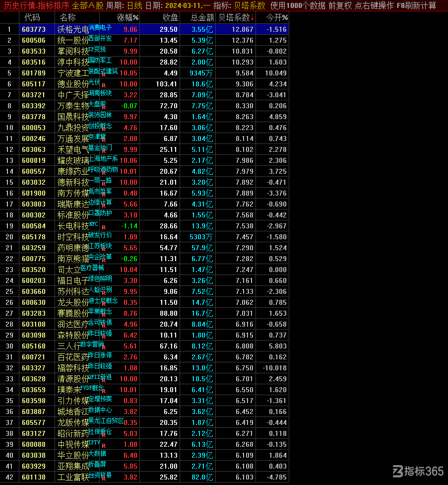Click the 医疗器械 tag on 司太立
448x485 pixels.
tap(92, 268)
